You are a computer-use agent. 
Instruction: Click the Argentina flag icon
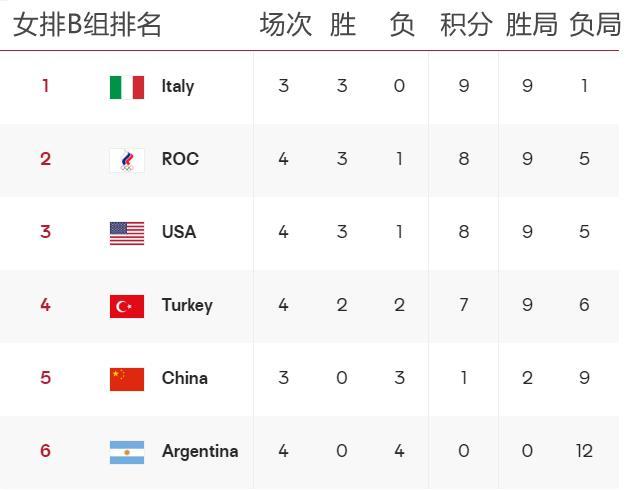[x=127, y=452]
